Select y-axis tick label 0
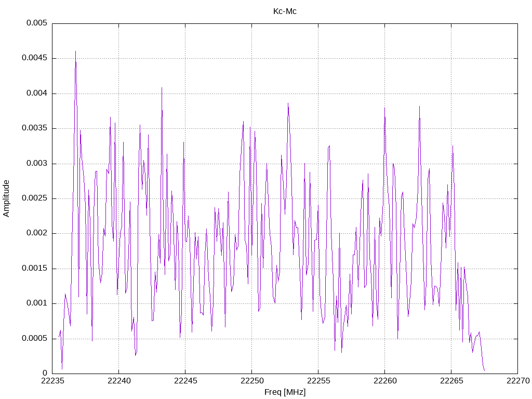 click(45, 373)
